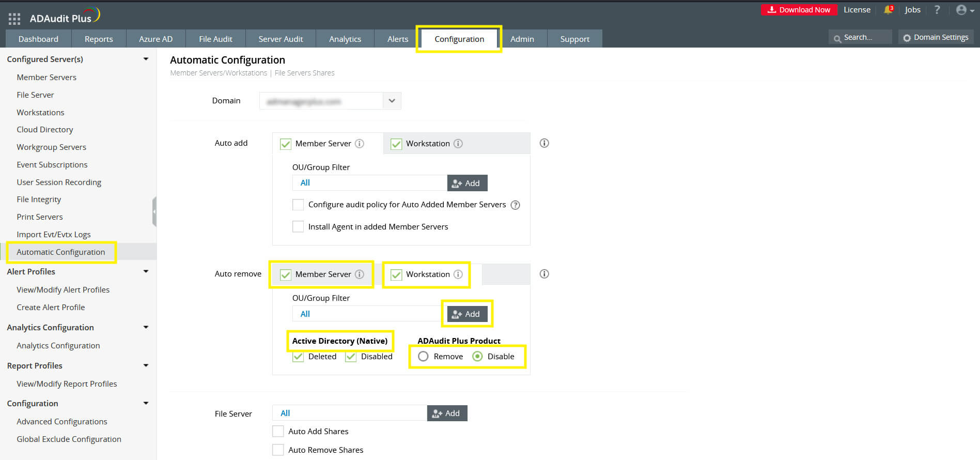
Task: Check the Auto Add Shares option
Action: tap(278, 432)
